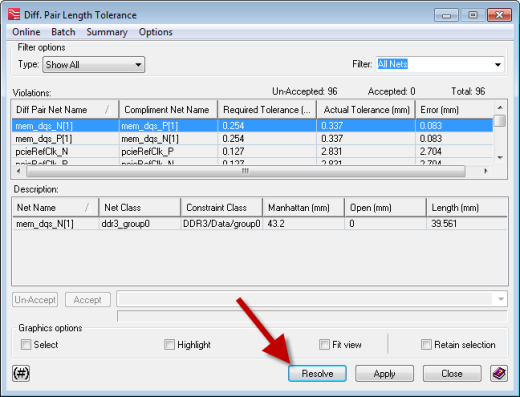Click violations list scroll up arrow
Screen dimensions: 520x397
[x=500, y=107]
